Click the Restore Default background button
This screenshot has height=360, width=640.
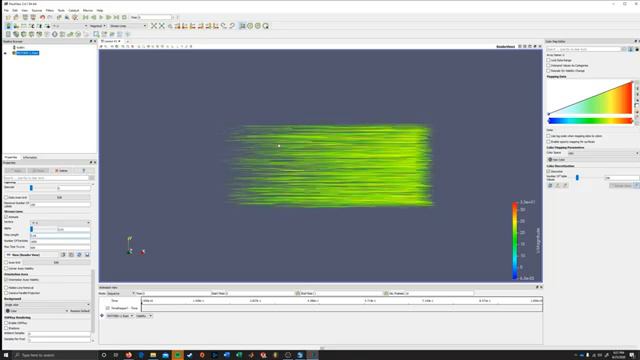pos(80,311)
